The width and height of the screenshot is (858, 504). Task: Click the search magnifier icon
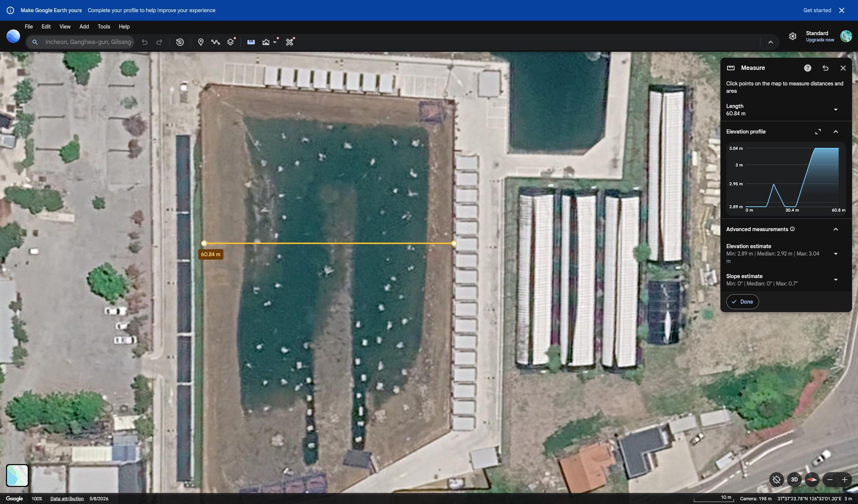tap(35, 42)
